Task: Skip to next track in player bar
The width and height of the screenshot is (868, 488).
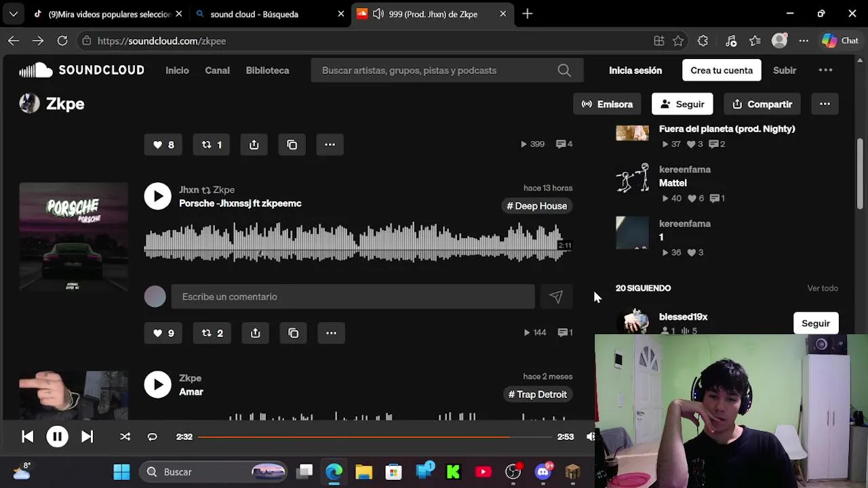Action: click(x=87, y=436)
